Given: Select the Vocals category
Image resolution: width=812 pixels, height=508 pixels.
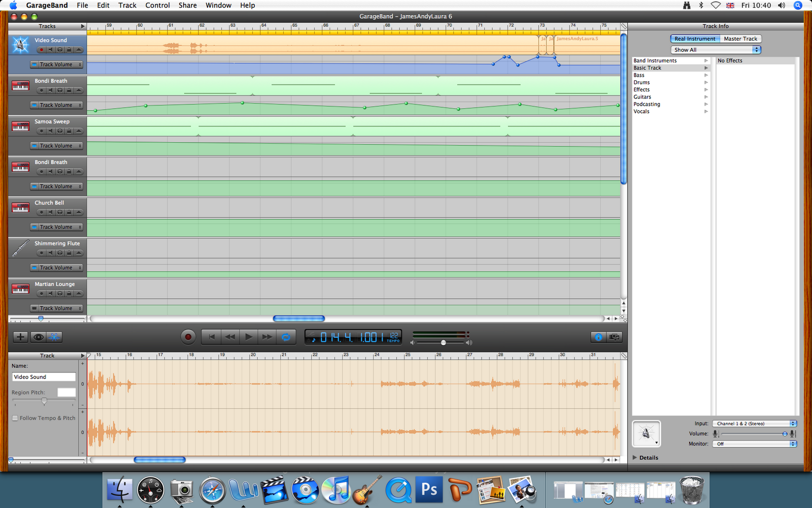Looking at the screenshot, I should 671,111.
